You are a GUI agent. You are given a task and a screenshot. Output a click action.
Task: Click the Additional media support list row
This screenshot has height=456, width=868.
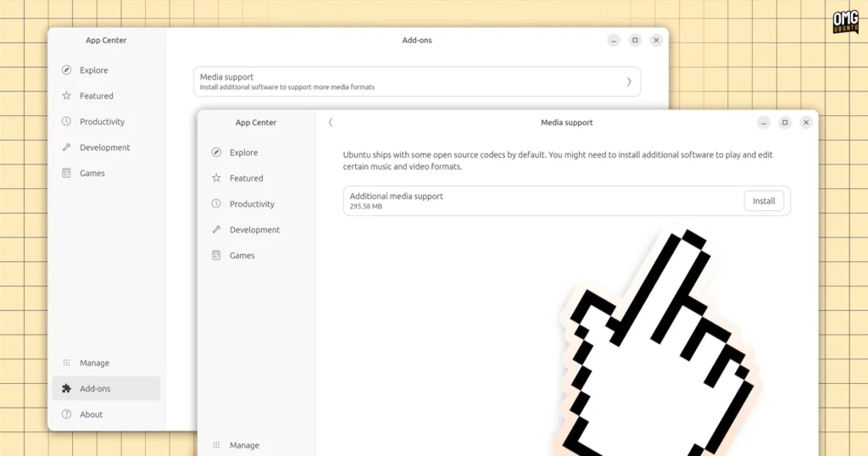point(566,201)
